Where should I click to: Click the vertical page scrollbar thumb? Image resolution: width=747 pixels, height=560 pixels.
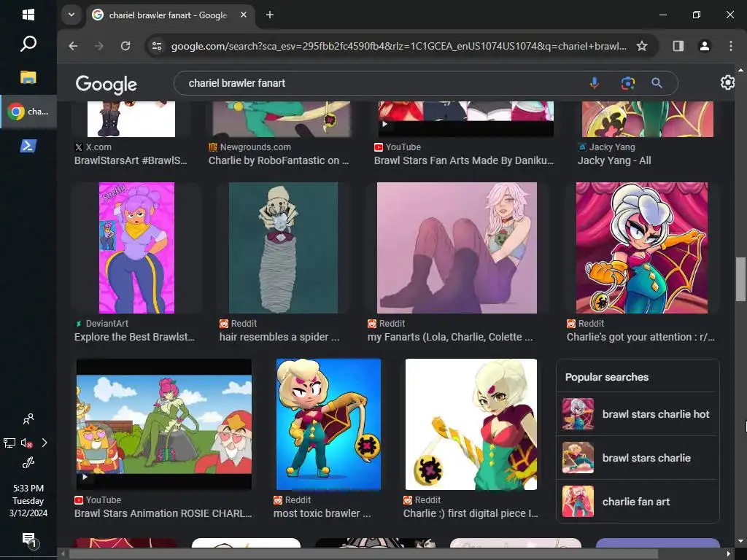[x=740, y=279]
